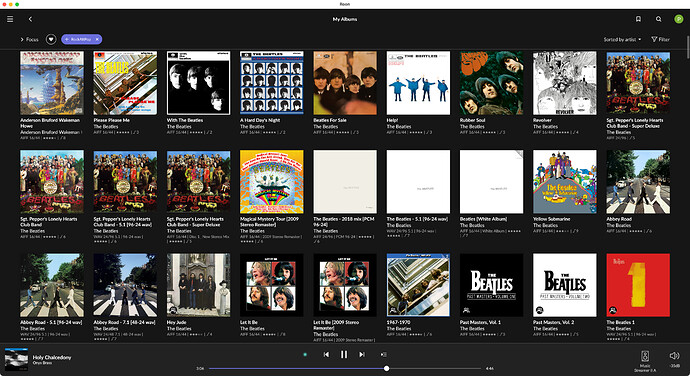Open the Sorted by artist dropdown
This screenshot has height=376, width=690.
coord(622,39)
